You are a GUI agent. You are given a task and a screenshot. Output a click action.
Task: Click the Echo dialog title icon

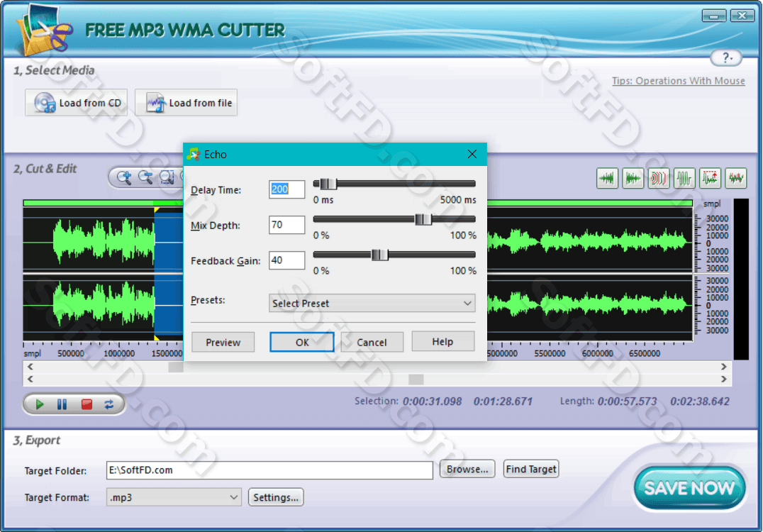click(x=194, y=155)
